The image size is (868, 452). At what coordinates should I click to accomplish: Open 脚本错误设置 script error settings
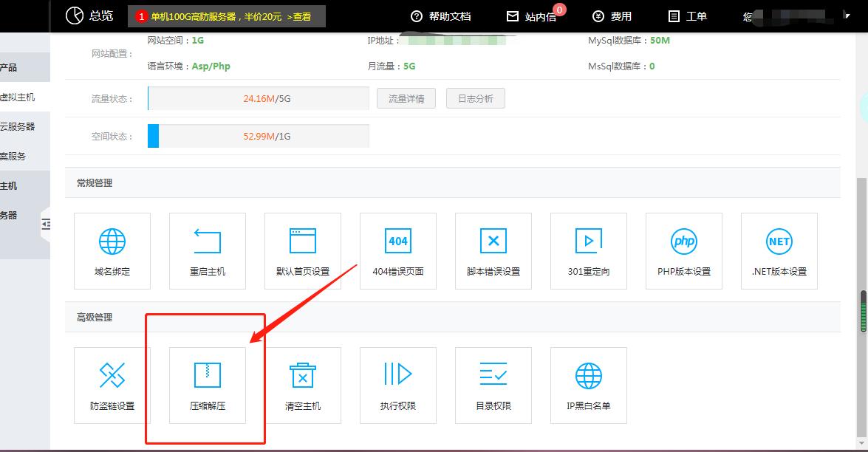[x=493, y=250]
